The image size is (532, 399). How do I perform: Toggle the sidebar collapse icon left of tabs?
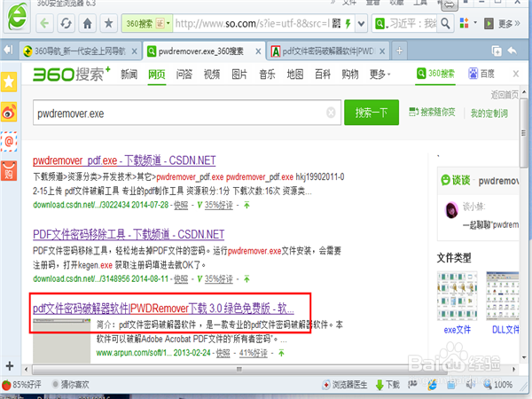point(8,50)
